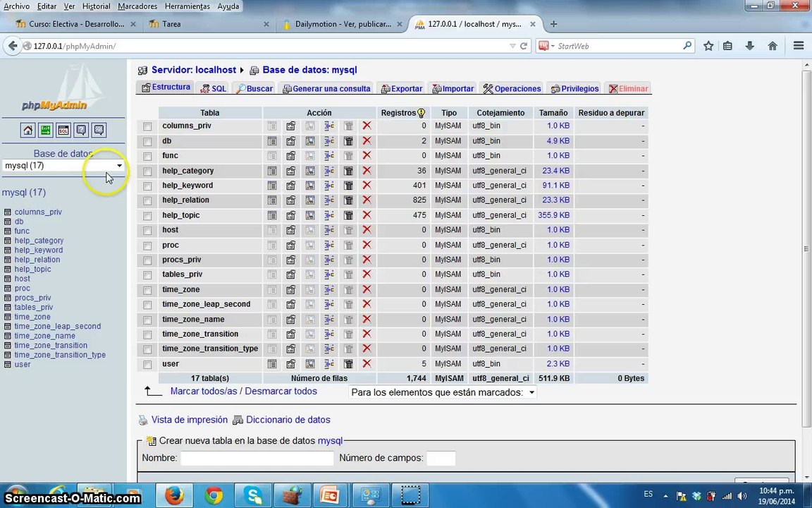Check the help_category table checkbox

click(x=147, y=171)
